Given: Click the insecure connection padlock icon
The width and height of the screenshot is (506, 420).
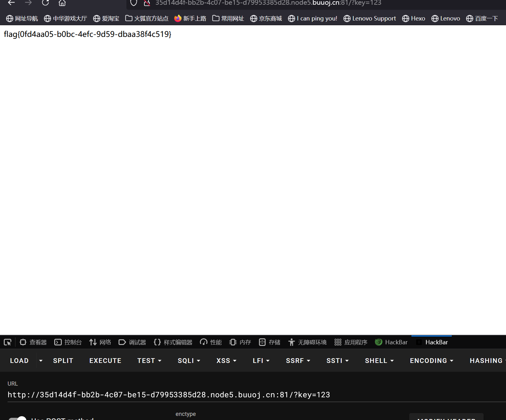Looking at the screenshot, I should pos(147,3).
